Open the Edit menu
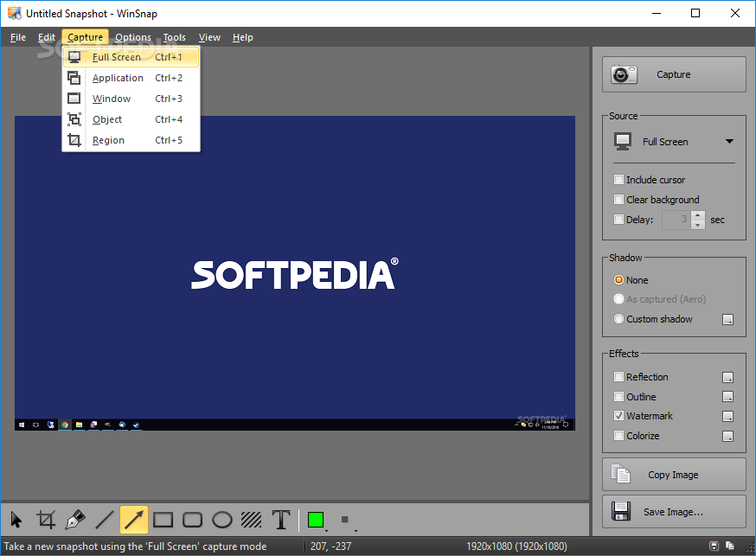 coord(47,37)
